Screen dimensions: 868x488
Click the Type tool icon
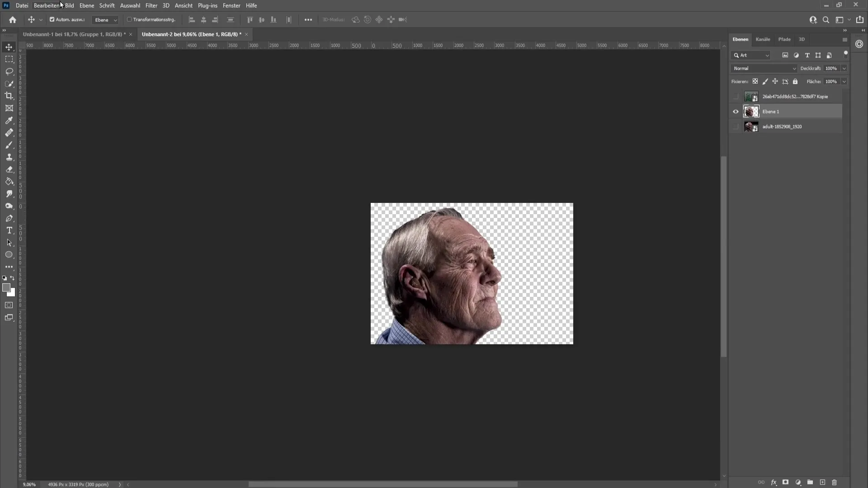click(9, 230)
